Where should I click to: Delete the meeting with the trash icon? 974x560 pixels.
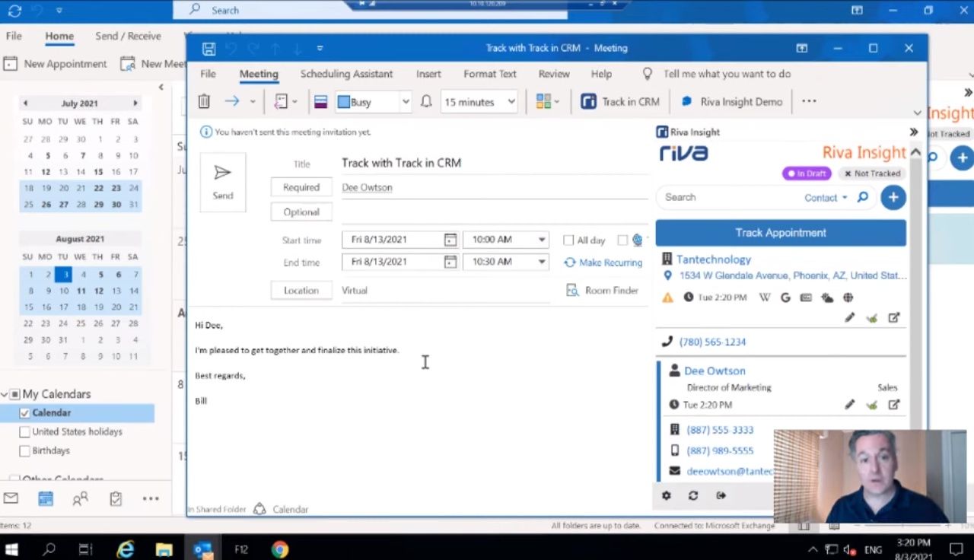(204, 101)
